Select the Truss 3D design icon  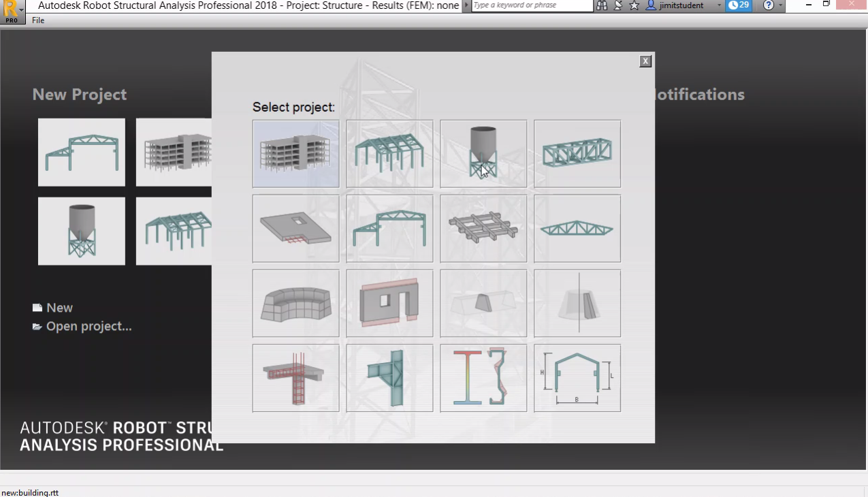[x=577, y=154]
